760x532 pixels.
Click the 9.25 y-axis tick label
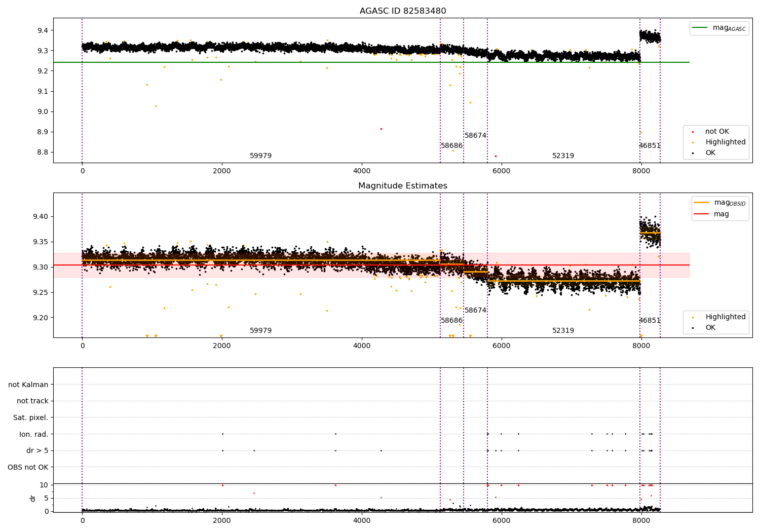pyautogui.click(x=41, y=293)
